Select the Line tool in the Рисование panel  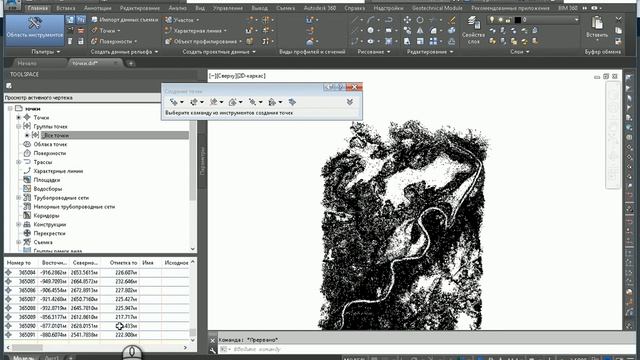354,20
